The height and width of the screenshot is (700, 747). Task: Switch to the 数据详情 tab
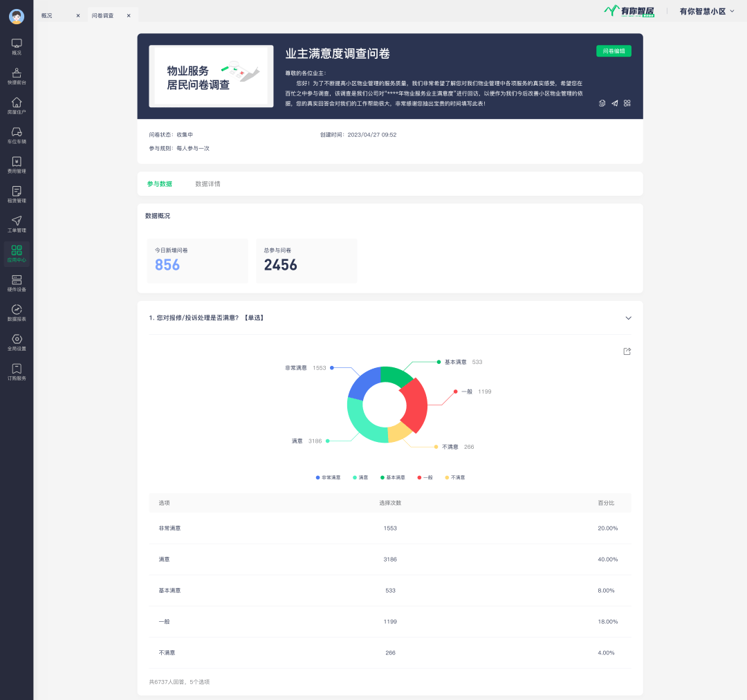[207, 184]
